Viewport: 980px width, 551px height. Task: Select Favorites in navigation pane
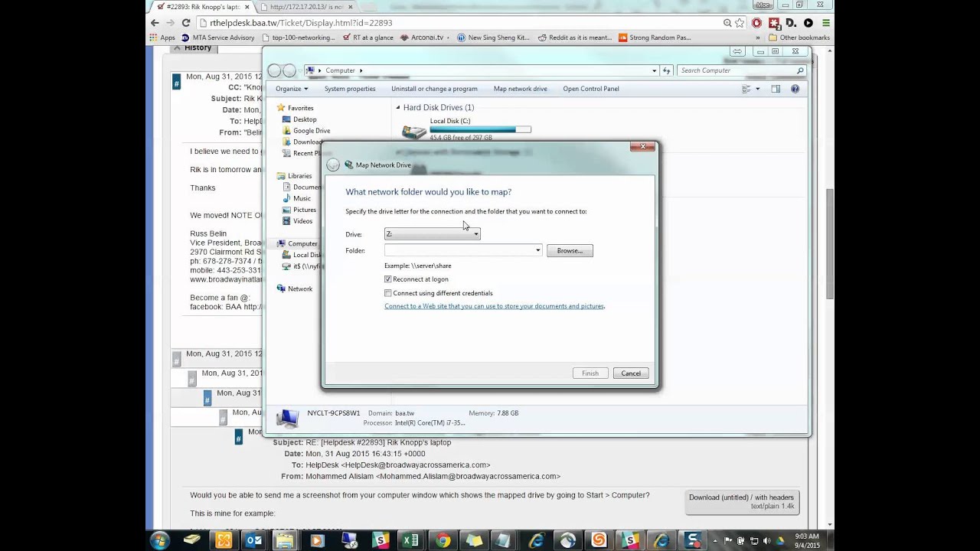pos(296,108)
